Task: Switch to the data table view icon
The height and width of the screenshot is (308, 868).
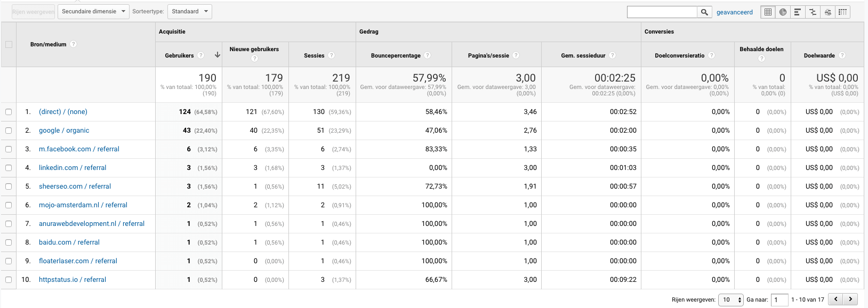Action: tap(768, 12)
